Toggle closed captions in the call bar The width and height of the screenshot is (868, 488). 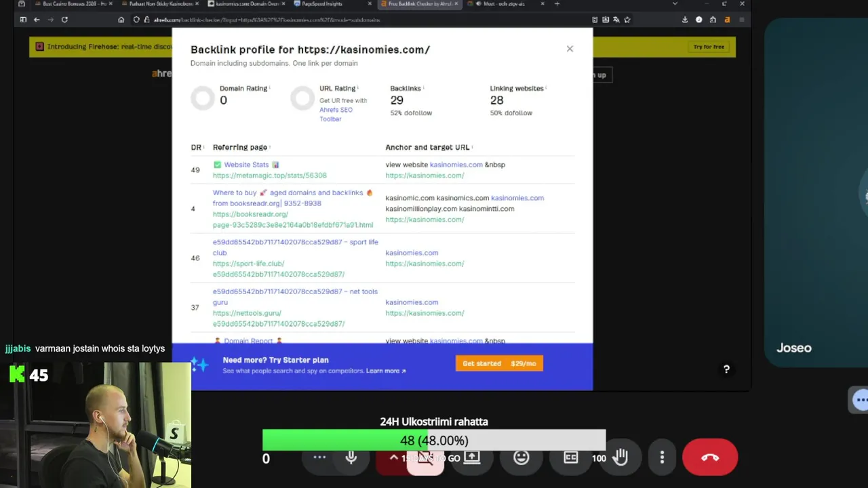(x=570, y=457)
